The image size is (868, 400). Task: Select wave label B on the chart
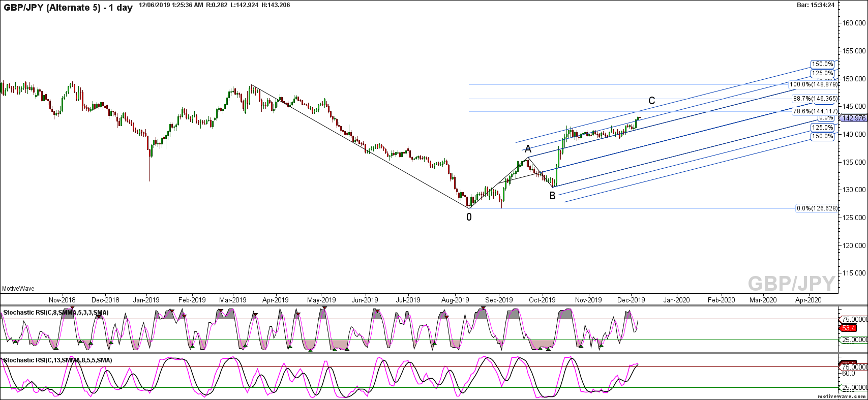tap(553, 196)
